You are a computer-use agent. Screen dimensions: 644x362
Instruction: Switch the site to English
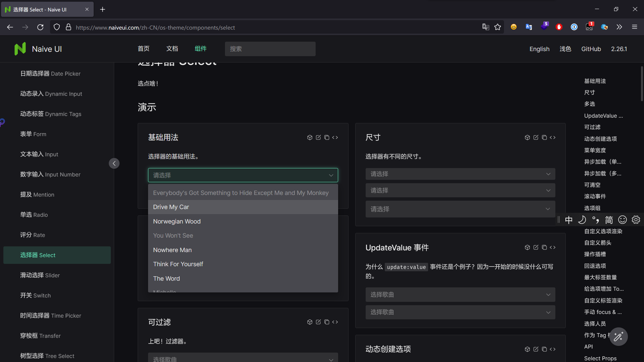click(x=539, y=49)
